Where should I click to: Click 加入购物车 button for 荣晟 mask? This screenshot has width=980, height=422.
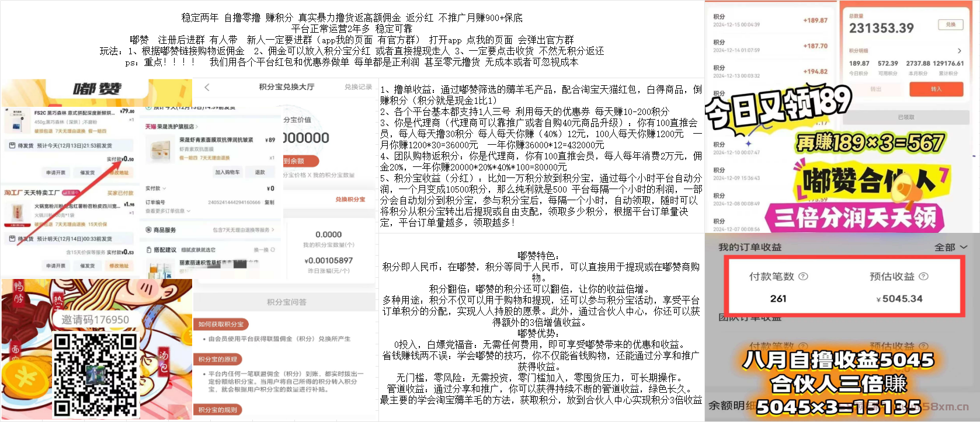click(227, 172)
